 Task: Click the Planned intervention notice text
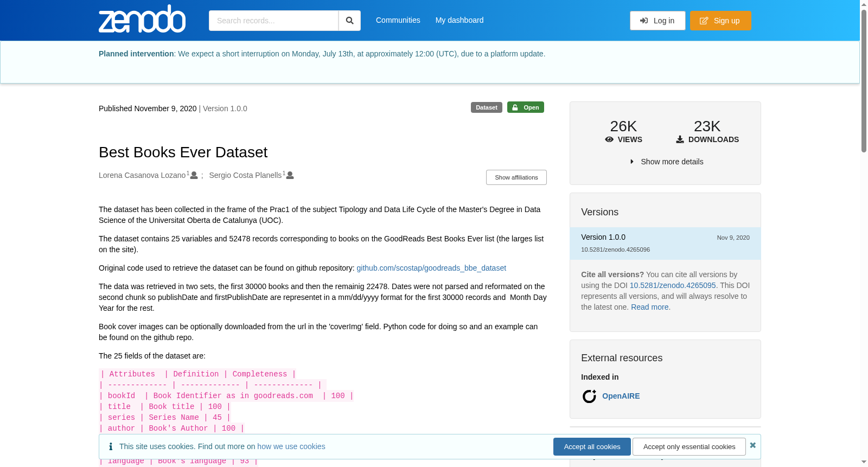[322, 54]
